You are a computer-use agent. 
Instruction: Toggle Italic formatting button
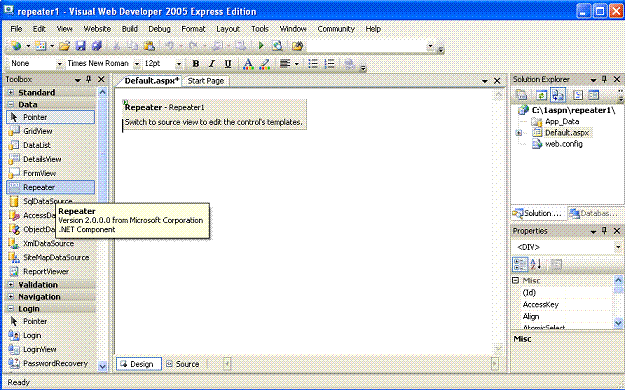212,64
